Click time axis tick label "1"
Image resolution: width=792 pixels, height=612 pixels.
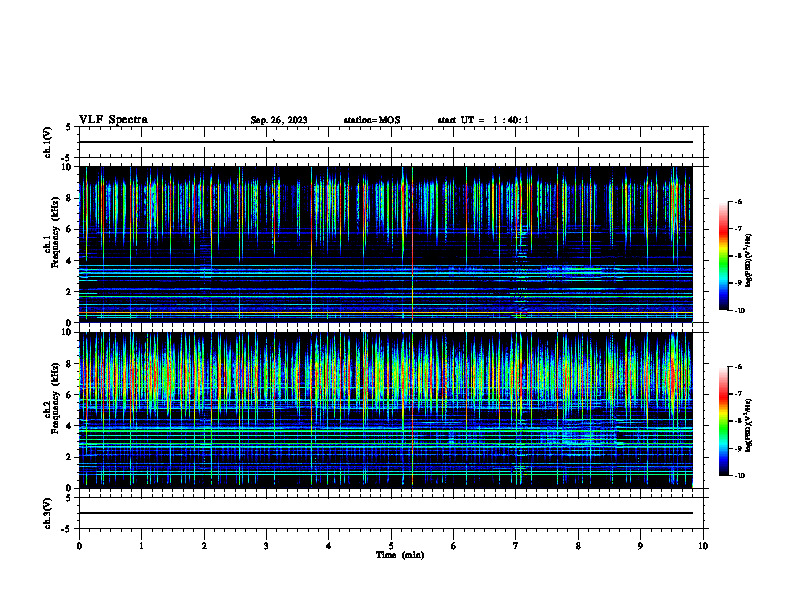pos(141,546)
